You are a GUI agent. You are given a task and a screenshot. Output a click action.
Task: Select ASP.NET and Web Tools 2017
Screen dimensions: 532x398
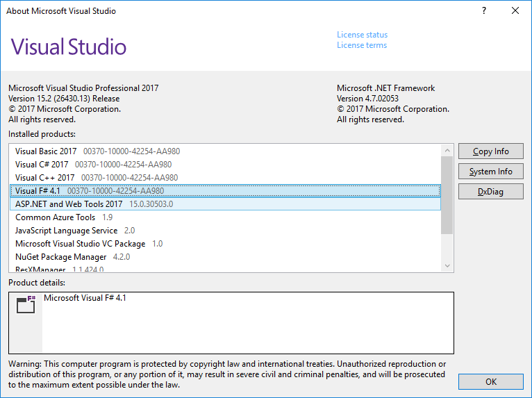[225, 204]
